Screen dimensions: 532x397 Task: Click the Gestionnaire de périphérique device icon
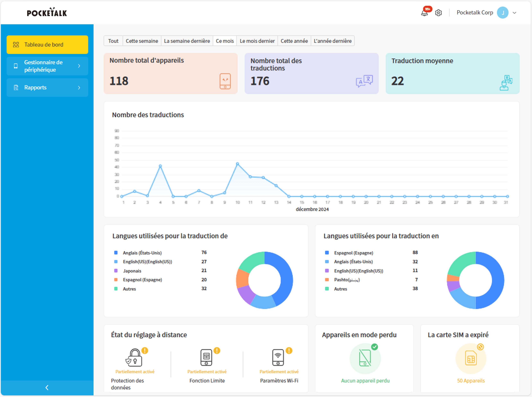click(x=16, y=66)
